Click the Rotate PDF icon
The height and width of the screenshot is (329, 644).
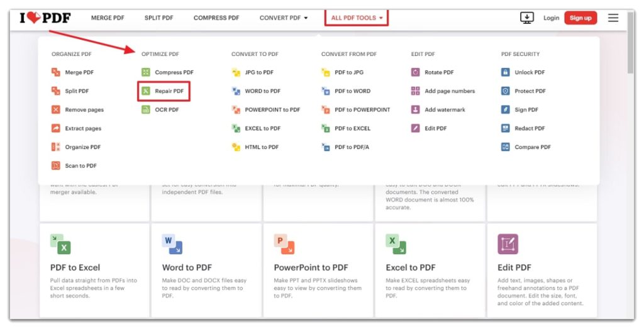pos(416,72)
